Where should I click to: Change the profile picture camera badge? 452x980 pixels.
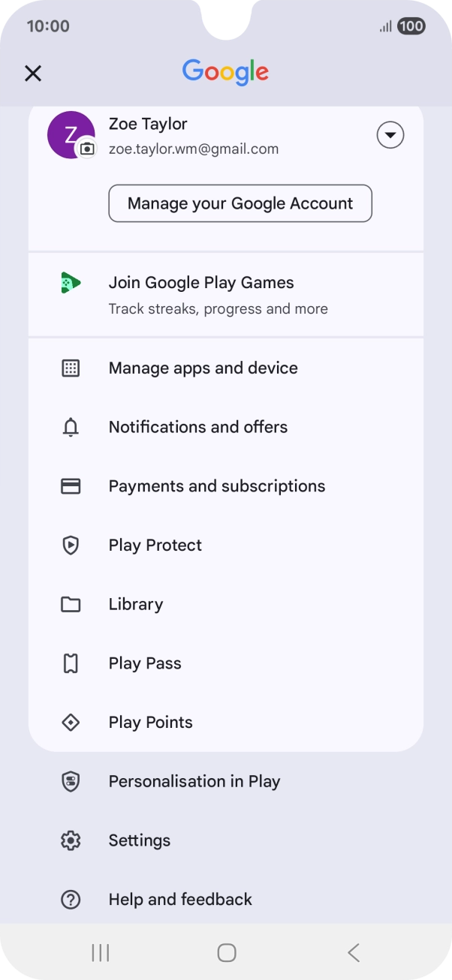pyautogui.click(x=88, y=149)
